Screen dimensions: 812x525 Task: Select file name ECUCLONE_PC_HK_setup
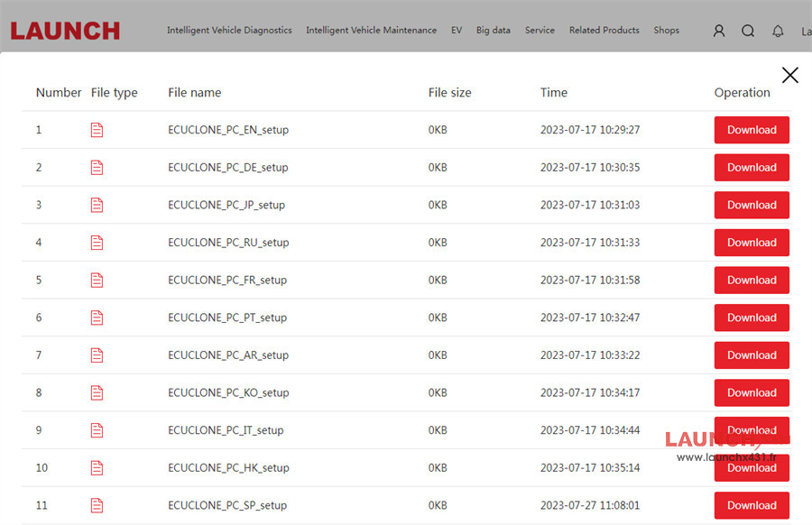[228, 468]
